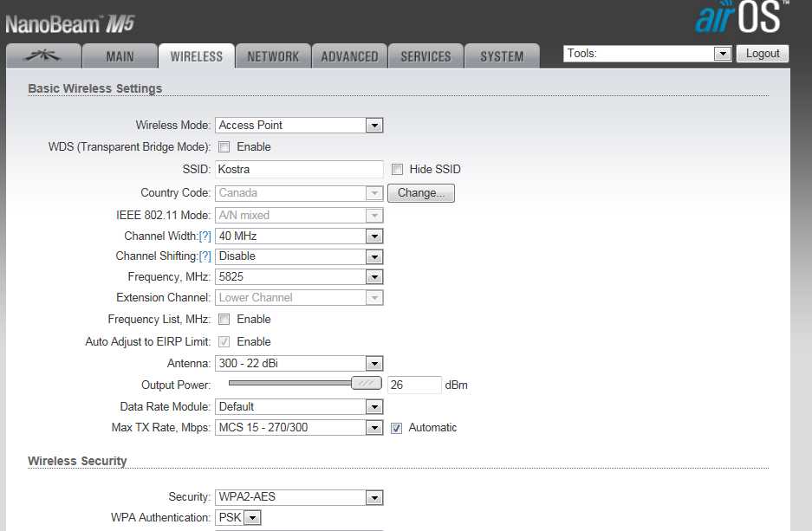This screenshot has width=812, height=531.
Task: Expand the Antenna 300 - 22 dBi dropdown
Action: tap(299, 363)
